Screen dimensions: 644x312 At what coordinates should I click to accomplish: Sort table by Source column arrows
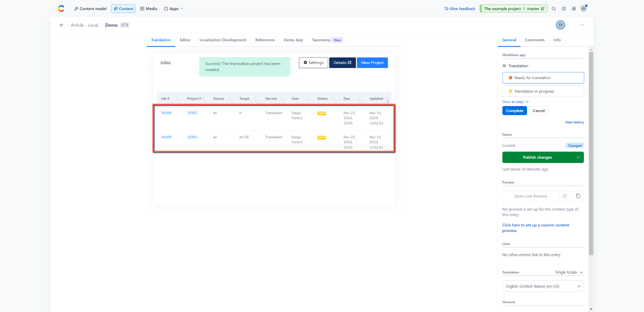coord(230,99)
